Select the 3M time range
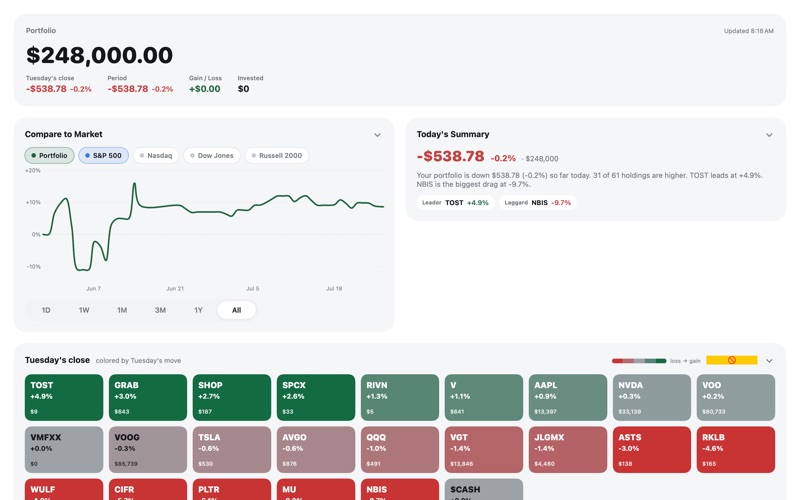 click(160, 310)
